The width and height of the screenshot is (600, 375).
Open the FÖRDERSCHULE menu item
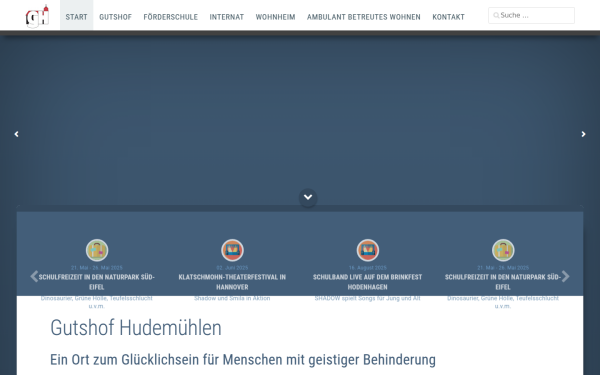coord(171,17)
